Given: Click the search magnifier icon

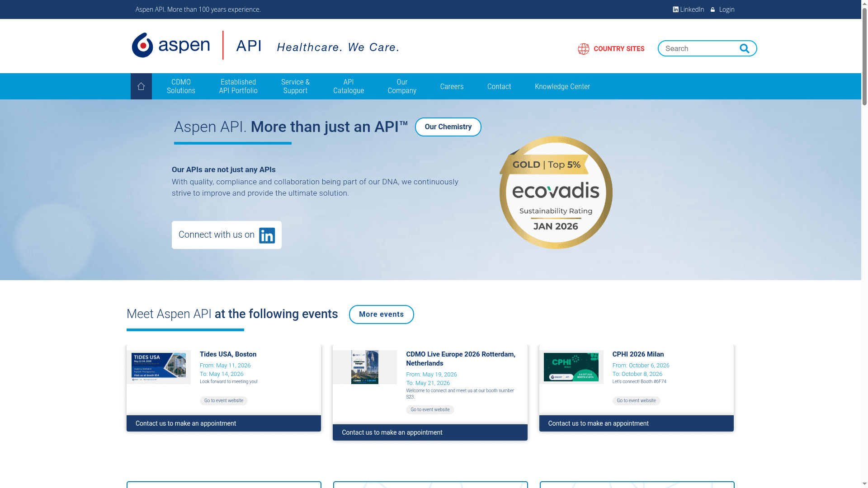Looking at the screenshot, I should coord(744,48).
